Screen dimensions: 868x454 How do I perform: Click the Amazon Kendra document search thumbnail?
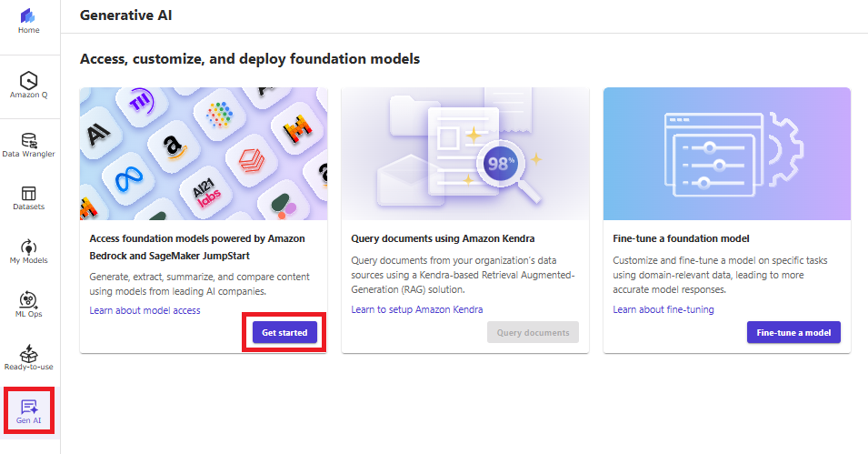[x=465, y=154]
